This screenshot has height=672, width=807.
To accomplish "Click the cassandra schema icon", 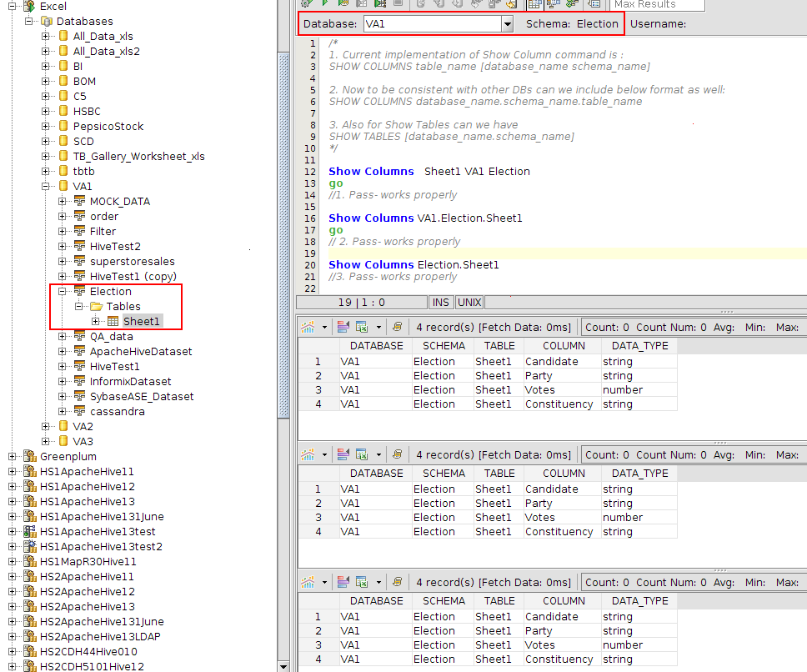I will 80,410.
